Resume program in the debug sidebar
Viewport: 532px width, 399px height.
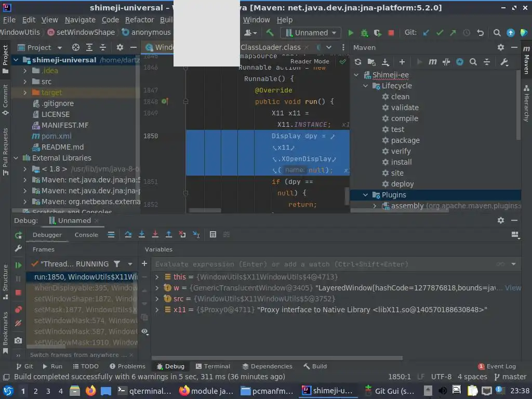pyautogui.click(x=18, y=265)
